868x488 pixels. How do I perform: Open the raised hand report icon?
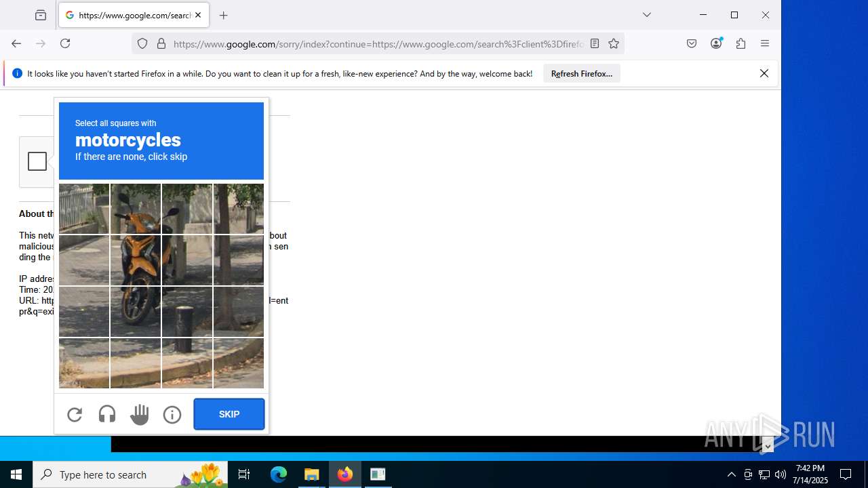click(140, 414)
